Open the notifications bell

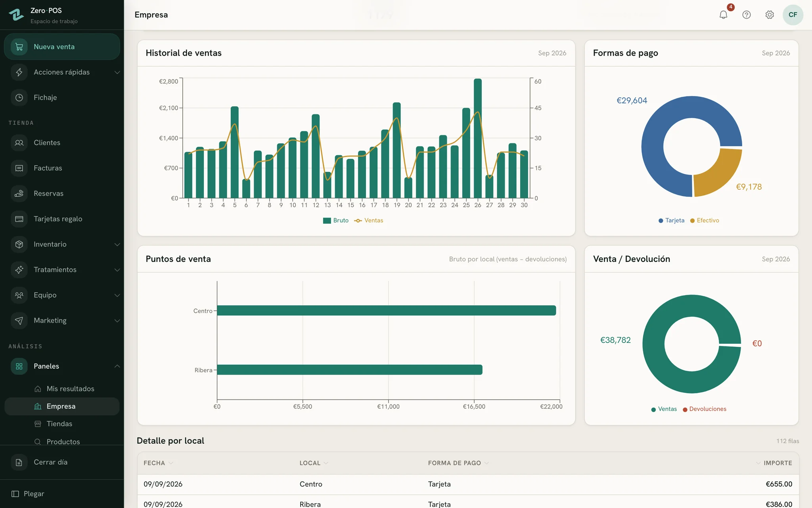coord(723,15)
